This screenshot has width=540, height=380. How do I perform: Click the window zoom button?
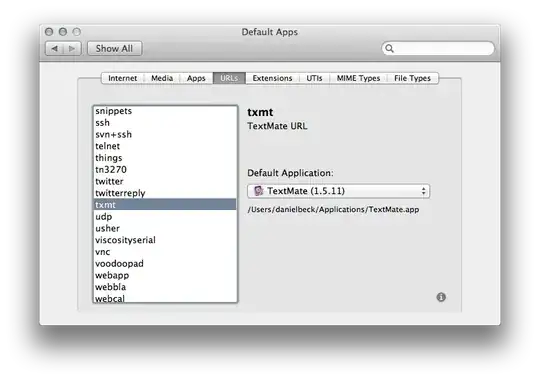coord(76,32)
